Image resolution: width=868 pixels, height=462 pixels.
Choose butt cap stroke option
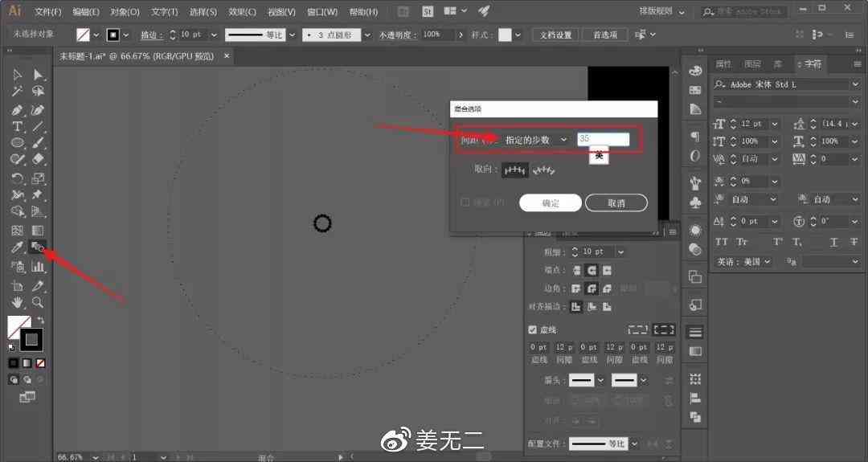point(577,270)
